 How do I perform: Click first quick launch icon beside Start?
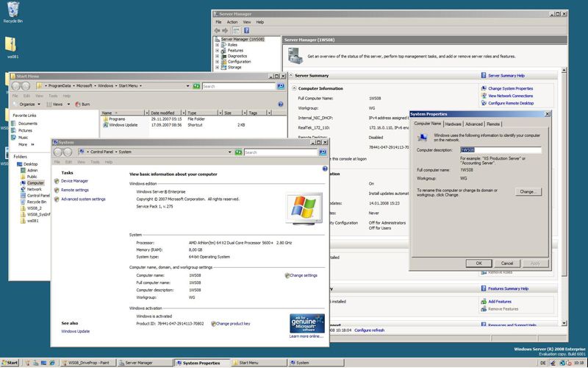[x=27, y=363]
